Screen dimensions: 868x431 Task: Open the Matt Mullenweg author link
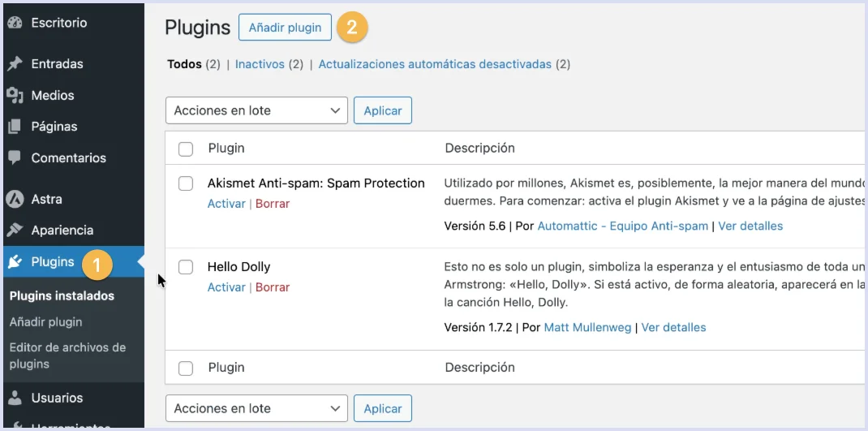[x=588, y=327]
